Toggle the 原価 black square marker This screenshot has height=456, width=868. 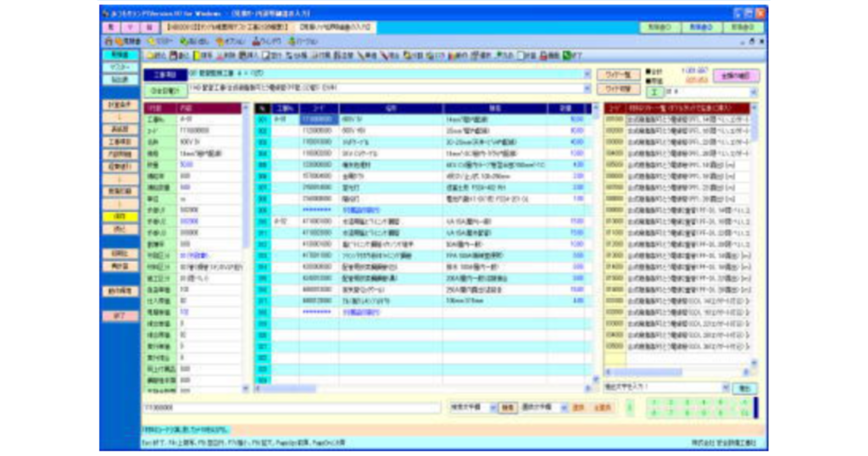649,79
